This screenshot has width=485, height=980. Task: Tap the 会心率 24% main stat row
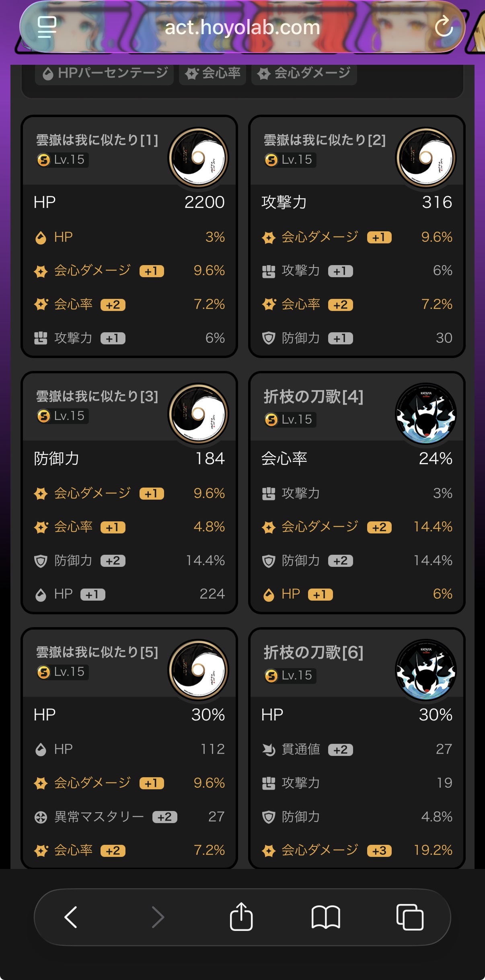pyautogui.click(x=356, y=459)
